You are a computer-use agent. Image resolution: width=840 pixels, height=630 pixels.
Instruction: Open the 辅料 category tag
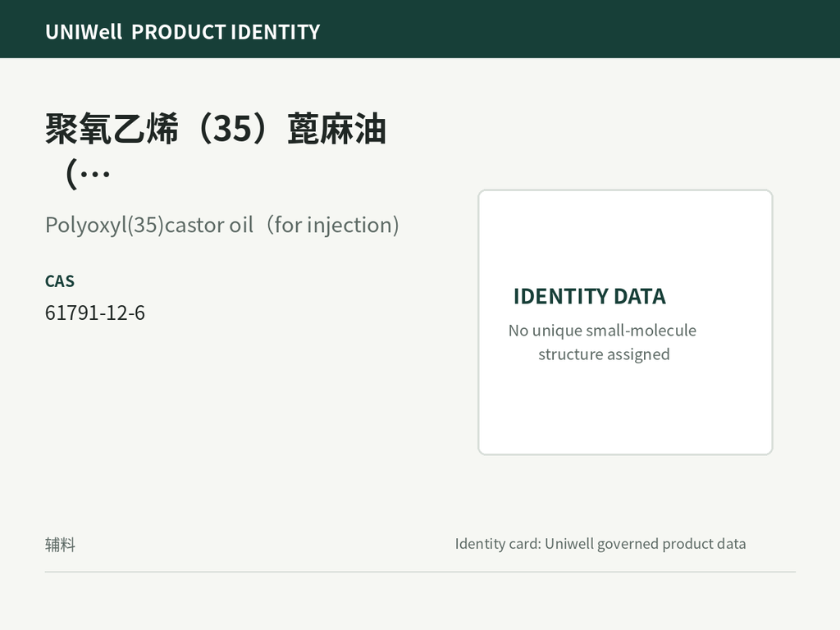[60, 545]
